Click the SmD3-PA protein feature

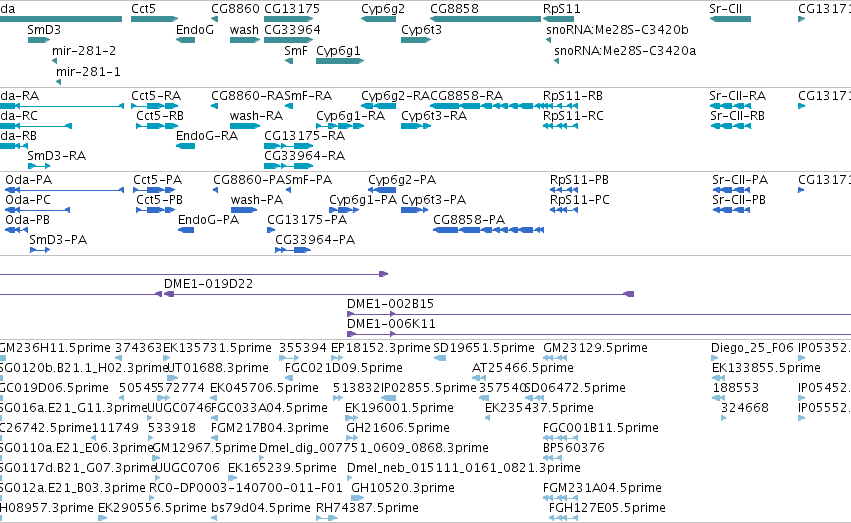pyautogui.click(x=40, y=250)
